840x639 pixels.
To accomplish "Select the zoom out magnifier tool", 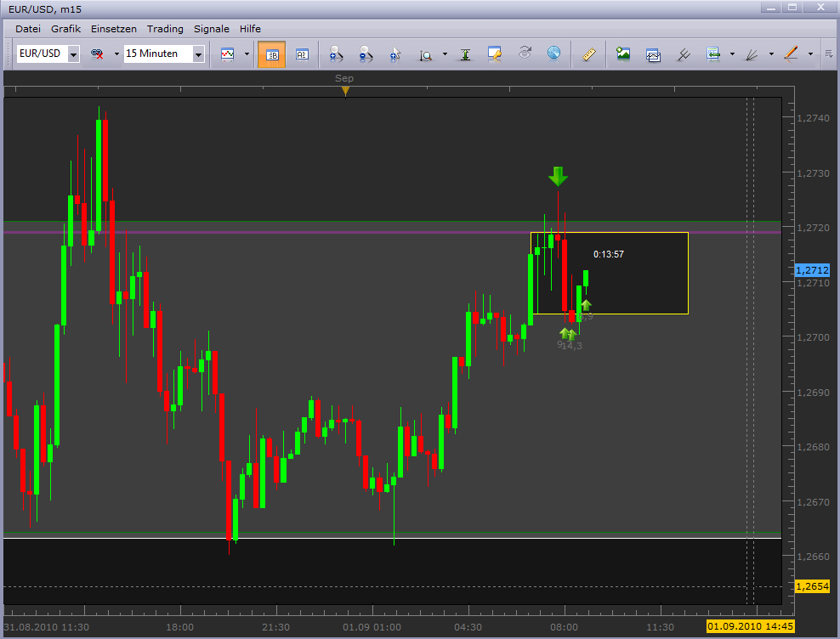I will coord(366,54).
